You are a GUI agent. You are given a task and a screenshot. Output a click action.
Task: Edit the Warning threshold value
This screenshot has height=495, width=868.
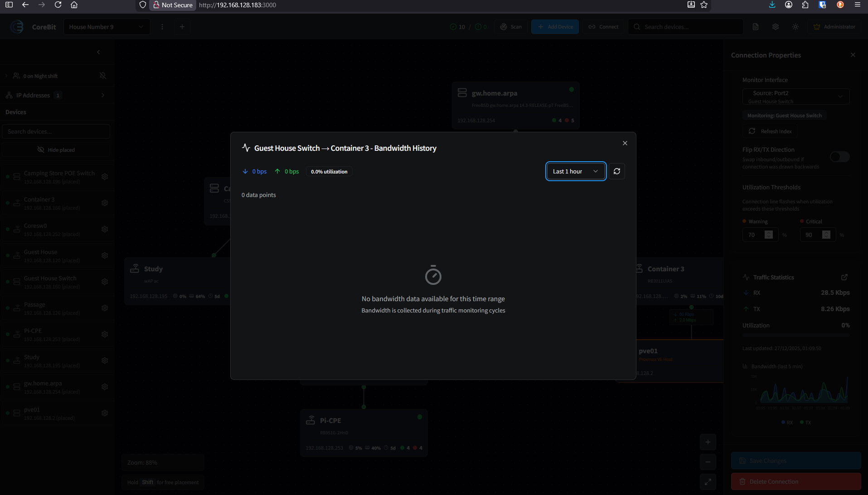click(x=760, y=235)
